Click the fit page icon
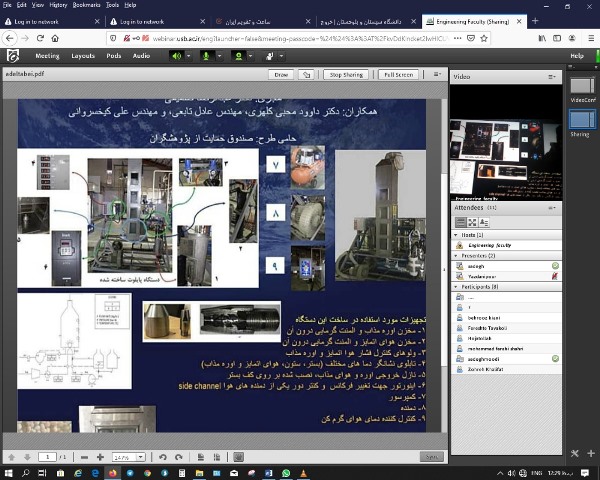600x480 pixels. tap(201, 457)
